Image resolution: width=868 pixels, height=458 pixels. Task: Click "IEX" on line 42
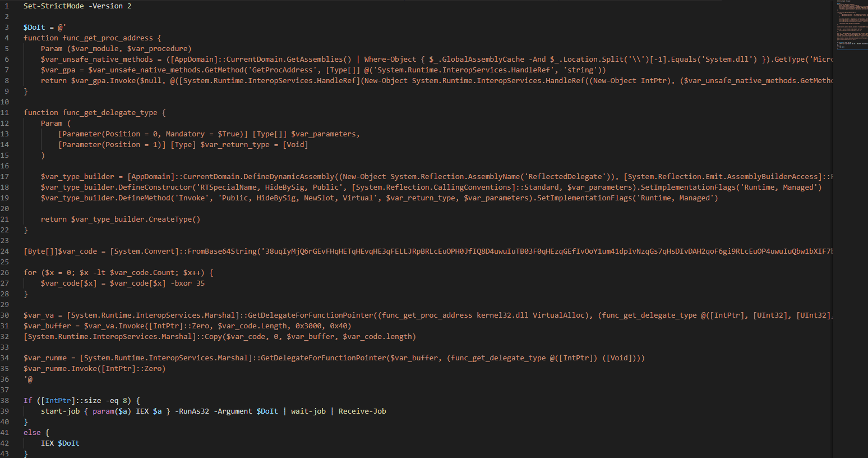point(47,443)
